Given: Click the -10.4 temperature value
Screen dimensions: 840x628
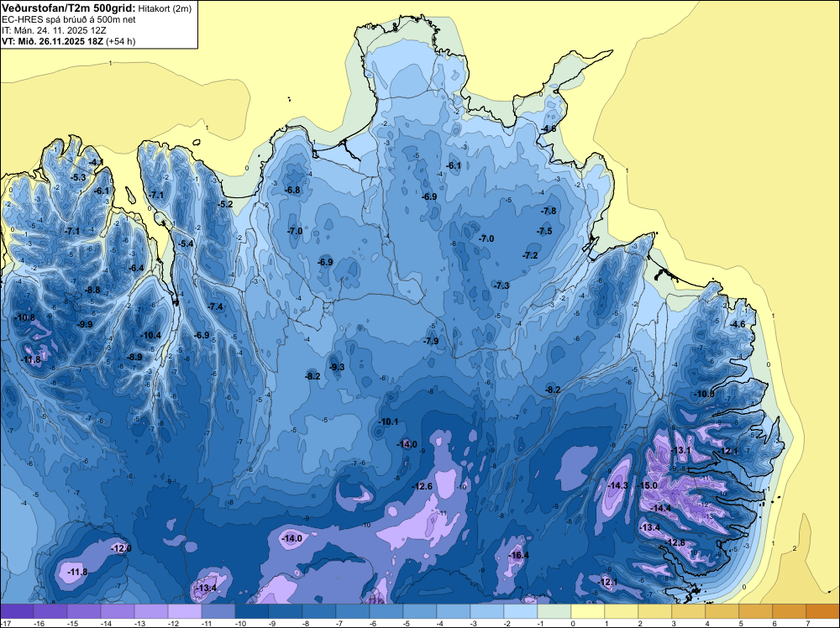Looking at the screenshot, I should coord(150,336).
